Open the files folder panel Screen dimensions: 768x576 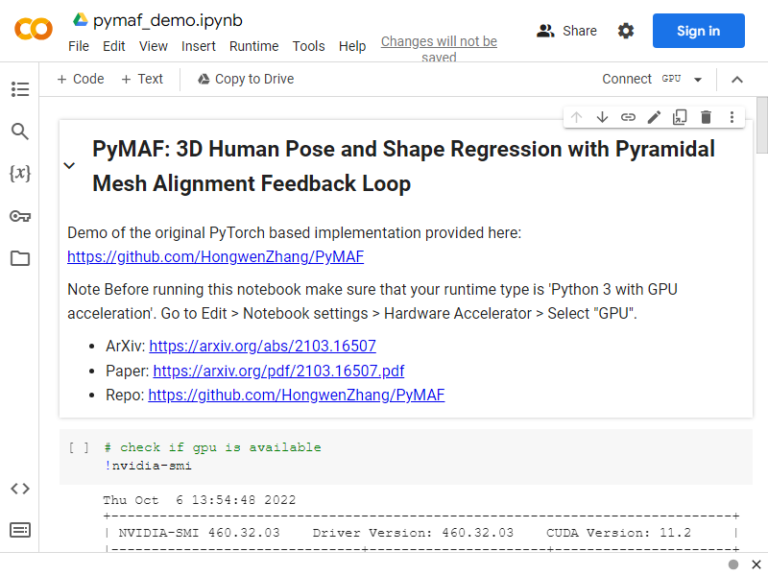pos(20,258)
